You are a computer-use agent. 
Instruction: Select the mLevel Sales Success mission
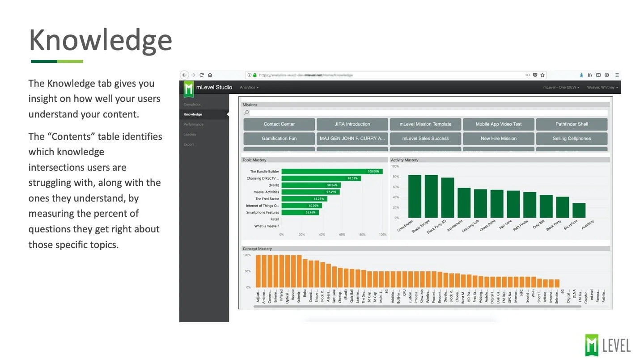[425, 139]
